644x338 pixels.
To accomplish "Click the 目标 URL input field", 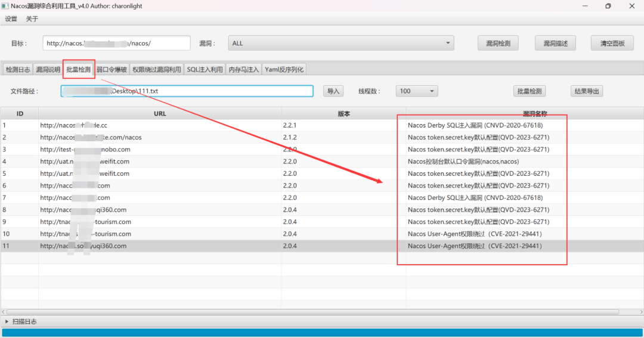I will pyautogui.click(x=116, y=43).
